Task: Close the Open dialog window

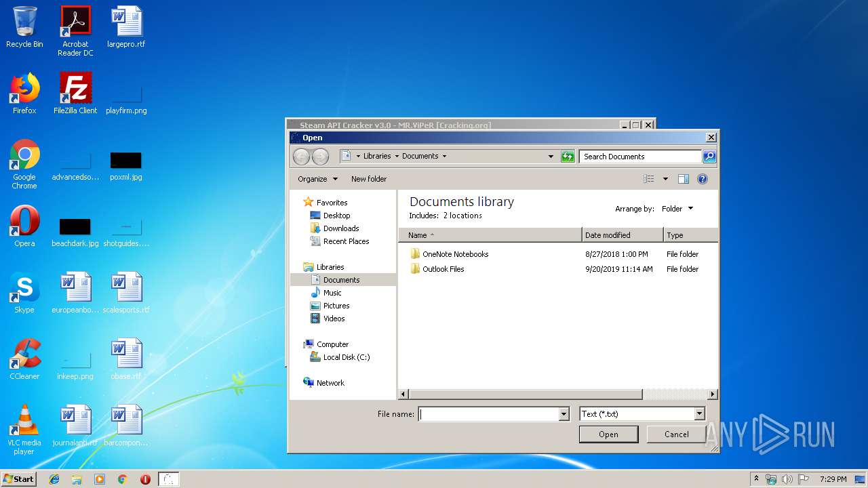Action: pyautogui.click(x=711, y=138)
